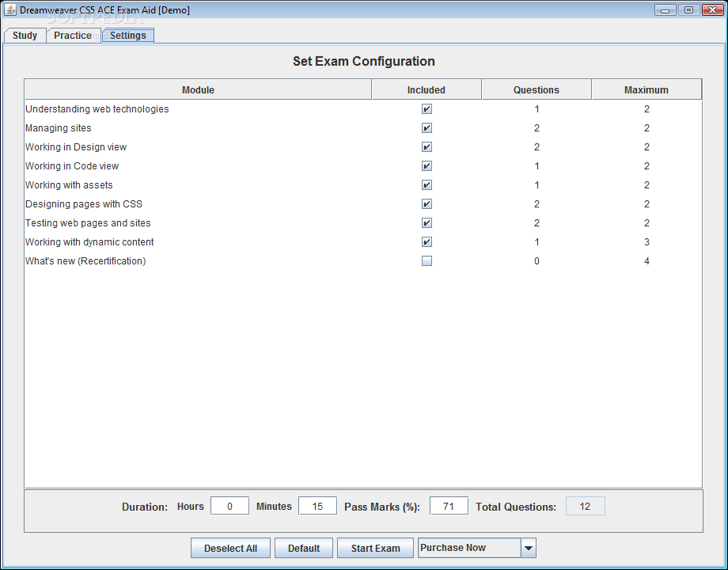Select Maximum value for Working with dynamic content
This screenshot has width=728, height=570.
[646, 242]
